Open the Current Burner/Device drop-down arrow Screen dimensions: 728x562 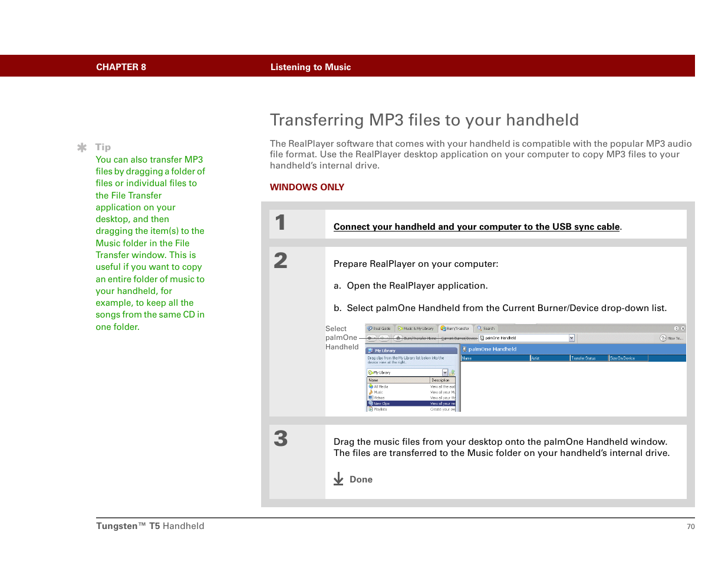pos(571,338)
